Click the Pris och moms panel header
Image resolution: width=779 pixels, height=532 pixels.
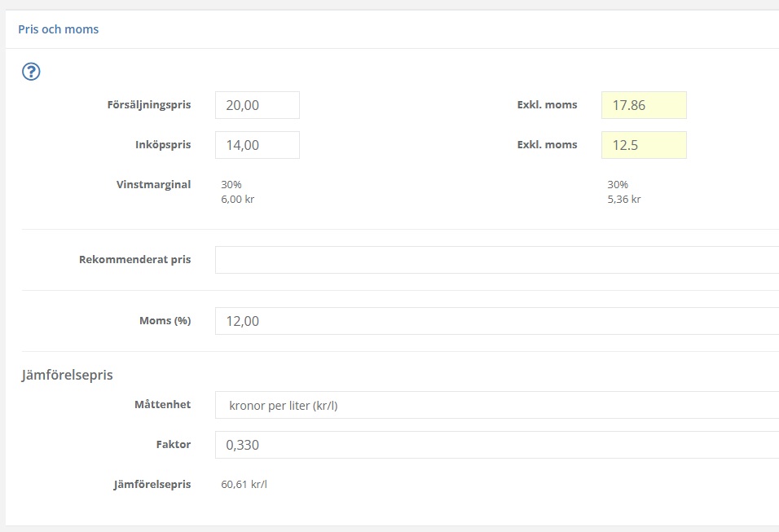59,29
